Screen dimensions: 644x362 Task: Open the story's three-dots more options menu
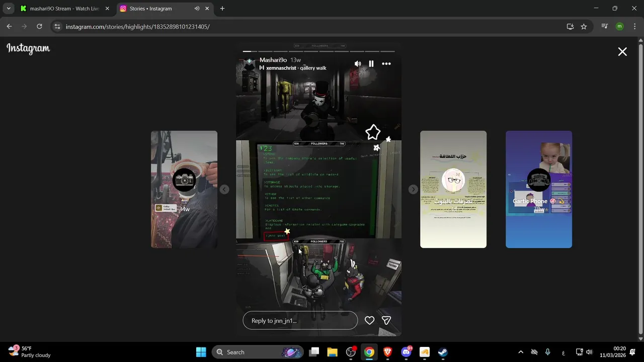[386, 64]
